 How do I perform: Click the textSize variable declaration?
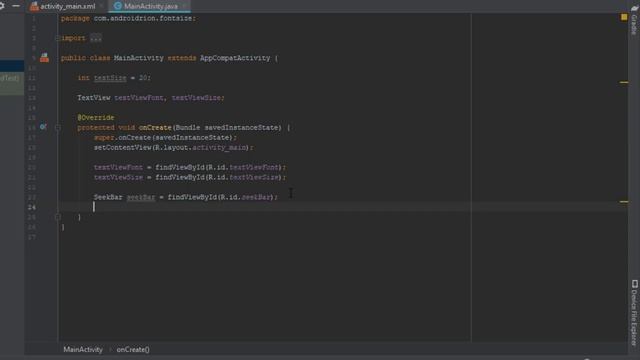(x=110, y=78)
